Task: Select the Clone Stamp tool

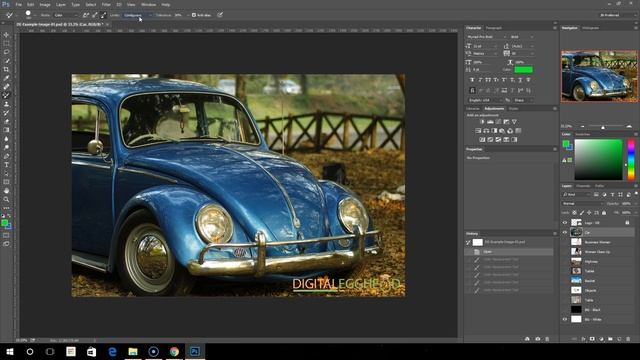Action: [x=6, y=104]
